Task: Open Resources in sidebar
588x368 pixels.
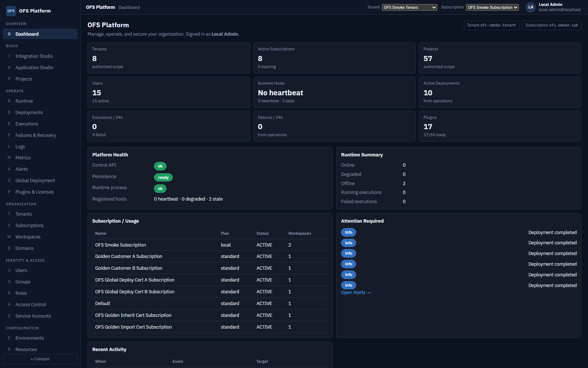Action: [x=40, y=349]
